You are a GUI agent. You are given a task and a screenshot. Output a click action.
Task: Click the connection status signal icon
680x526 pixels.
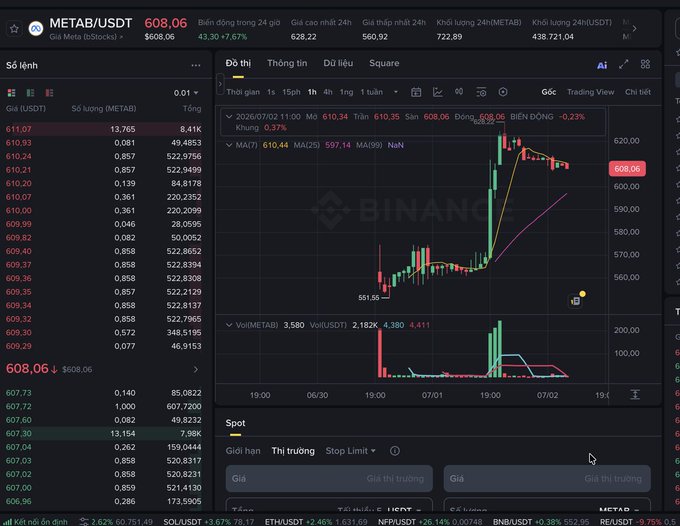pyautogui.click(x=7, y=522)
